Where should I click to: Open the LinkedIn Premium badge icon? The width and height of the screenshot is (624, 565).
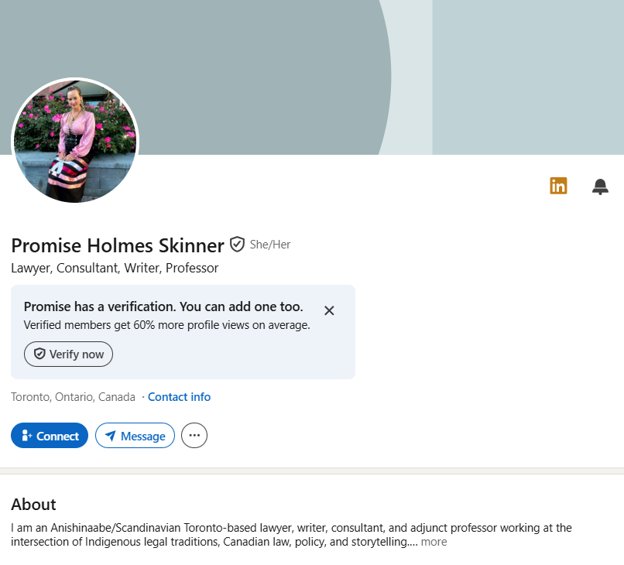(x=558, y=186)
